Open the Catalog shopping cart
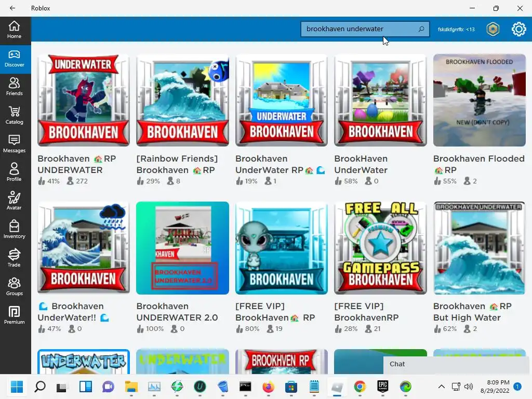Viewport: 532px width, 399px height. tap(14, 115)
